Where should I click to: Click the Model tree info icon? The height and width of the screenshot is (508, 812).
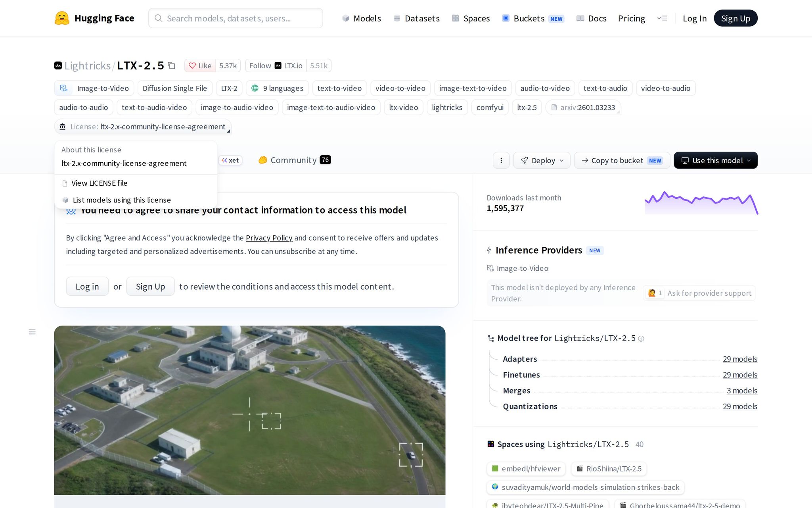coord(641,339)
